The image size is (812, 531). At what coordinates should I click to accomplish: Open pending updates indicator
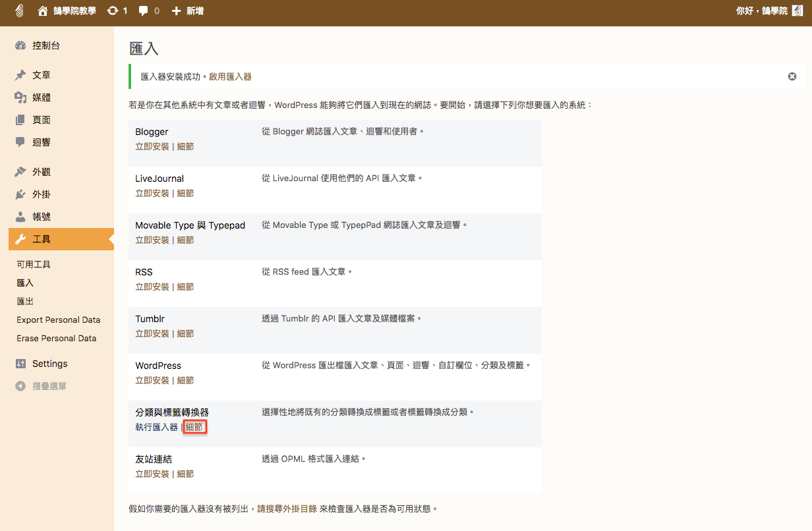coord(117,11)
